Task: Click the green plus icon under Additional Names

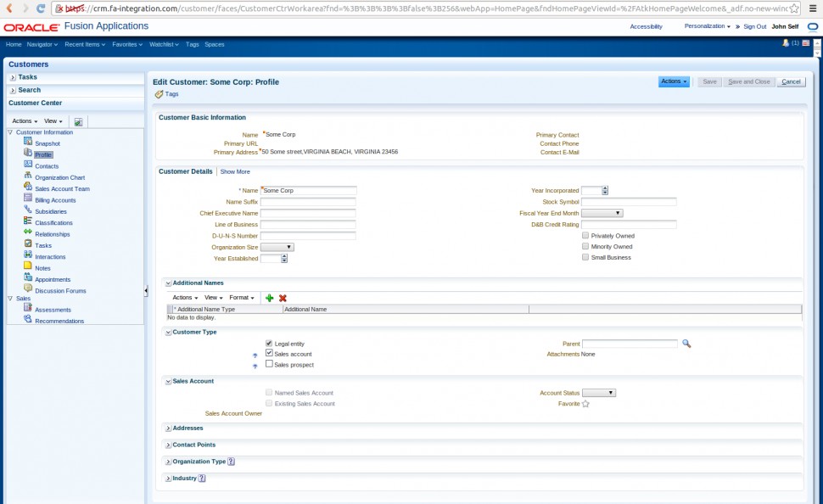Action: 270,298
